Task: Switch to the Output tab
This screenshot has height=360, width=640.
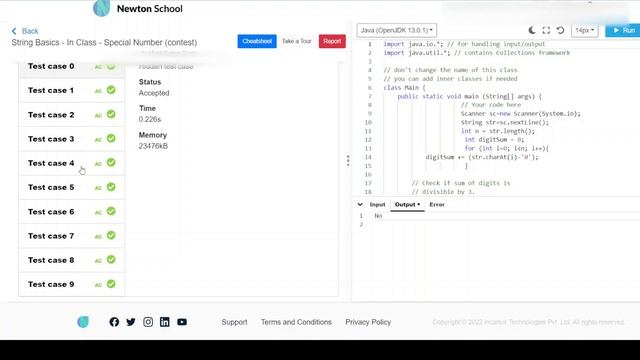Action: (x=407, y=204)
